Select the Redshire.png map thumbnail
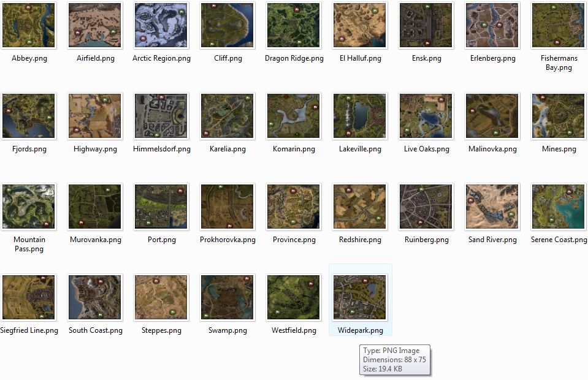Image resolution: width=588 pixels, height=380 pixels. [360, 207]
